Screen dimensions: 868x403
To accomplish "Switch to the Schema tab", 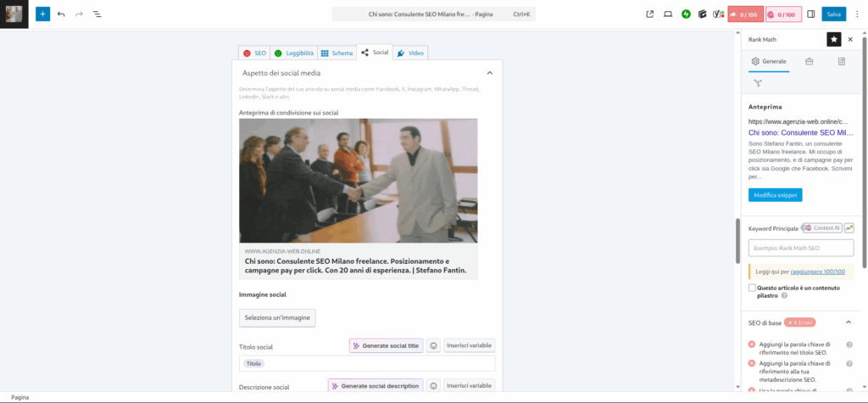I will pyautogui.click(x=337, y=53).
